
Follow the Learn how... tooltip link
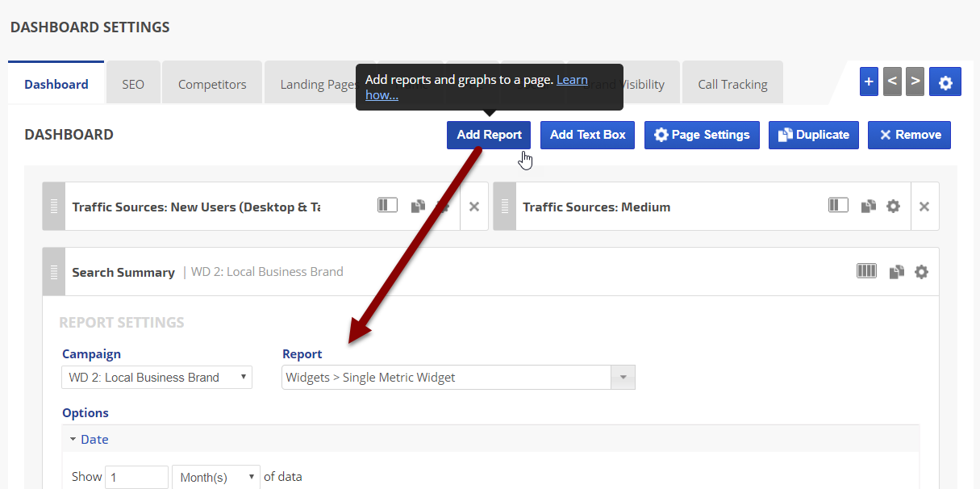573,80
